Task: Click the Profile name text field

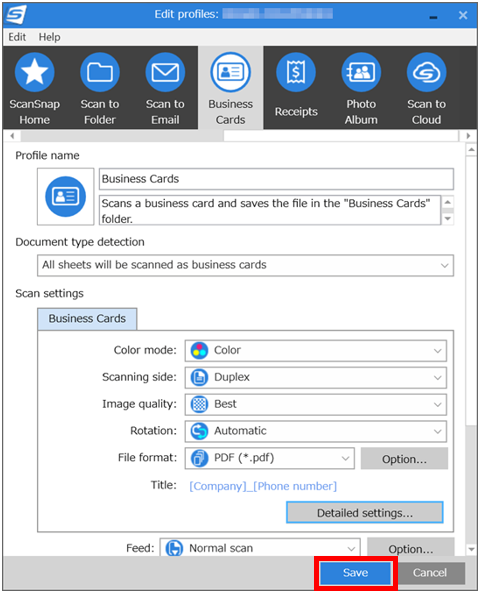Action: point(276,179)
